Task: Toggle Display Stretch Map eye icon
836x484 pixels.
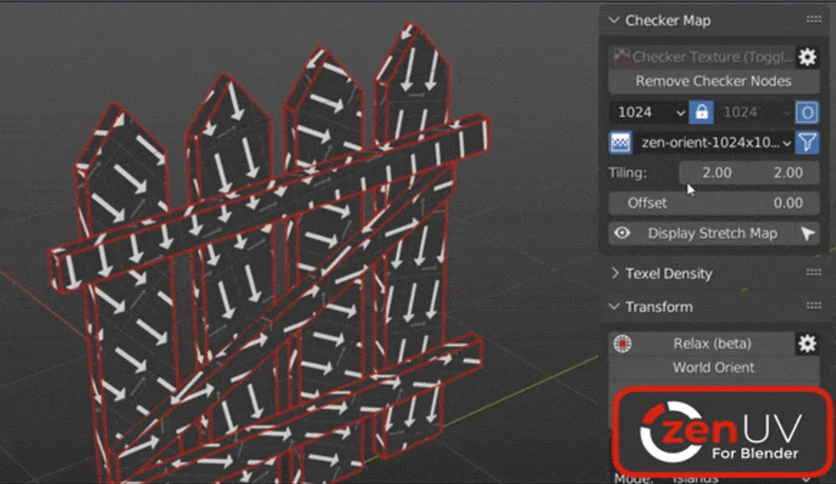Action: [622, 233]
